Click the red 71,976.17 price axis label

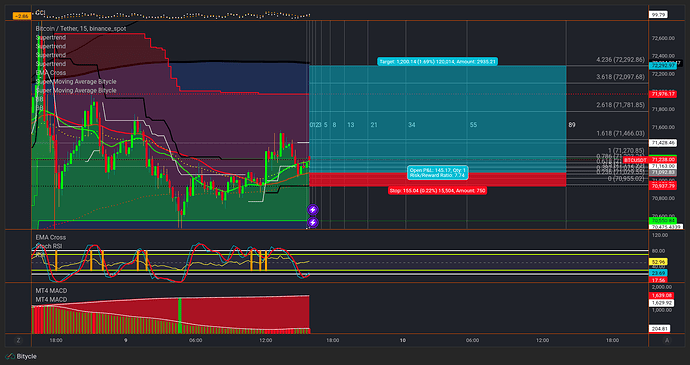click(x=664, y=94)
